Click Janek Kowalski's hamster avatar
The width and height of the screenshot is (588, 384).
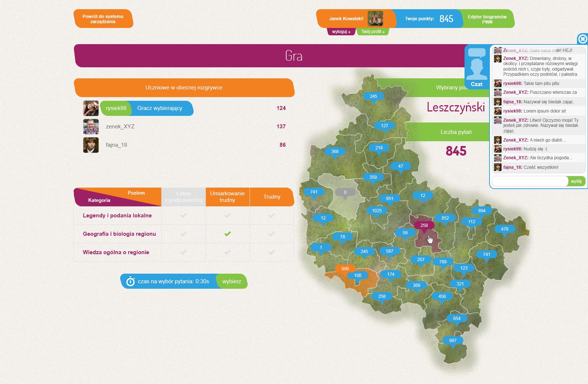tap(375, 18)
